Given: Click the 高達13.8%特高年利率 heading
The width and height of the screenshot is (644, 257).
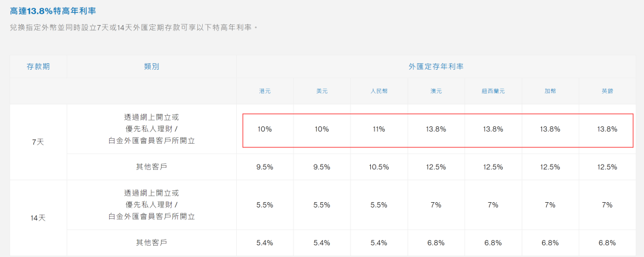Looking at the screenshot, I should (x=54, y=11).
